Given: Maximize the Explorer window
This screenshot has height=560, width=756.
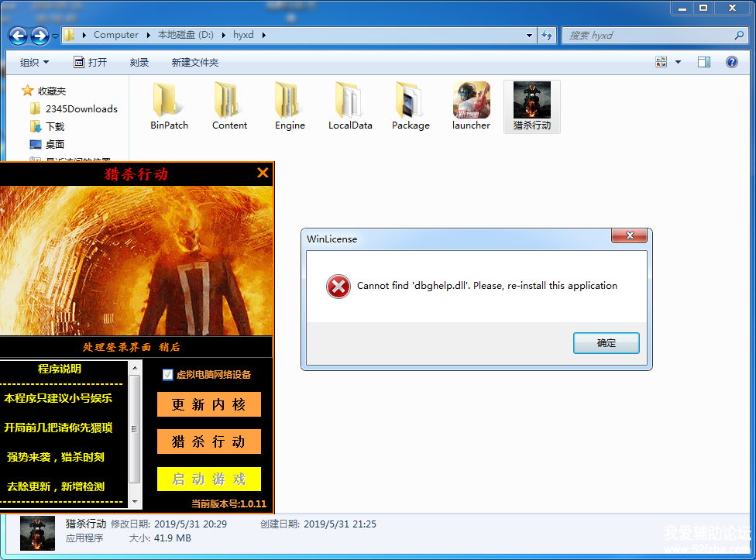Looking at the screenshot, I should click(x=703, y=8).
